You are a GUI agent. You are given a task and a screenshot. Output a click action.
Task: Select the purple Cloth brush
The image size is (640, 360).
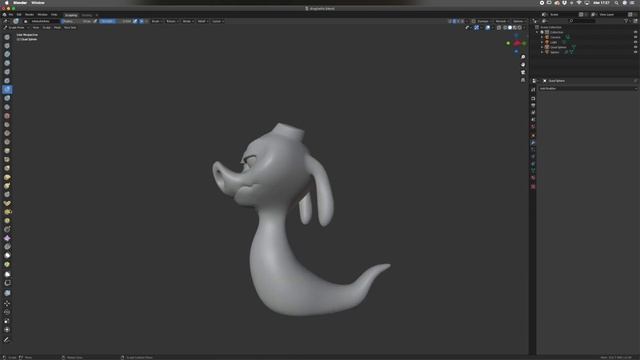coord(7,238)
